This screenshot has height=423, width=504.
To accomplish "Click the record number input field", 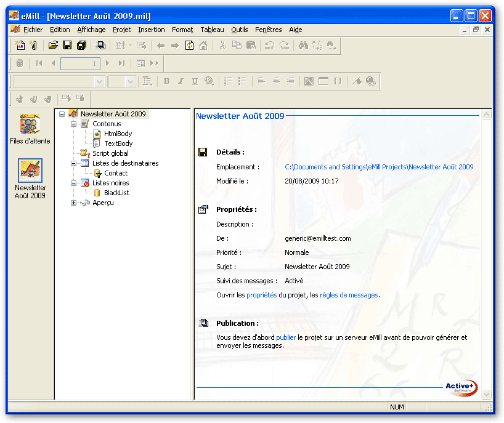I will pyautogui.click(x=80, y=63).
